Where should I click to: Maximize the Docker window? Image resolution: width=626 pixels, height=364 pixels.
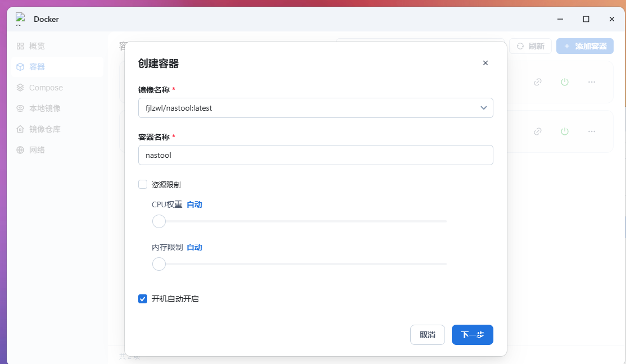coord(586,19)
